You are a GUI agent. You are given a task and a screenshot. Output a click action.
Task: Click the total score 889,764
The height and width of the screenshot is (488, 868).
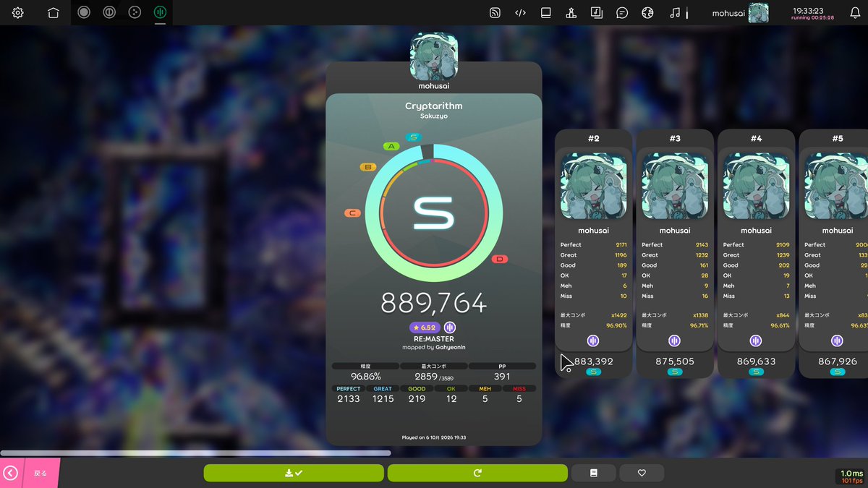pyautogui.click(x=434, y=304)
